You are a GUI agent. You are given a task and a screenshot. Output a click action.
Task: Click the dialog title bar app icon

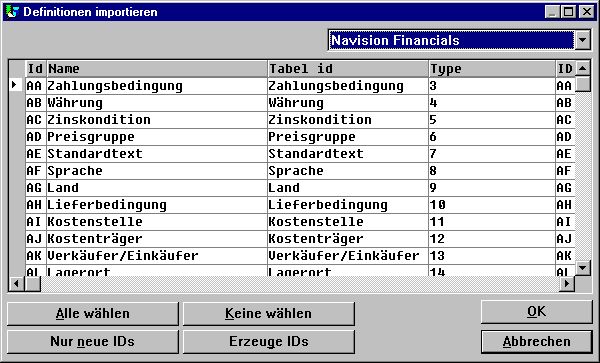(12, 12)
